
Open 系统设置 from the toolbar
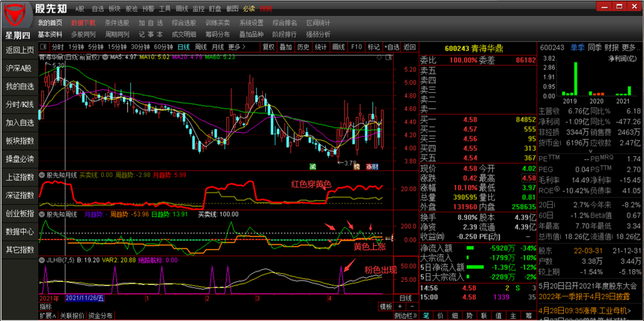tap(252, 22)
